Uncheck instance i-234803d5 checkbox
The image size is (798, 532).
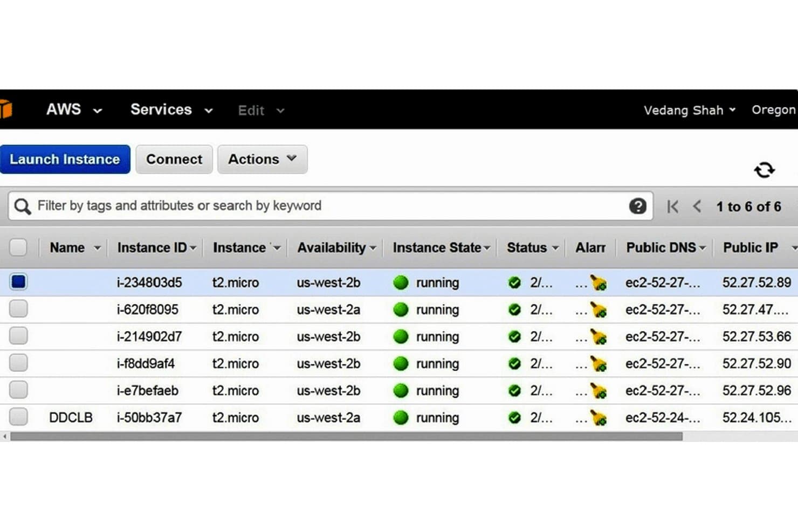pos(18,282)
